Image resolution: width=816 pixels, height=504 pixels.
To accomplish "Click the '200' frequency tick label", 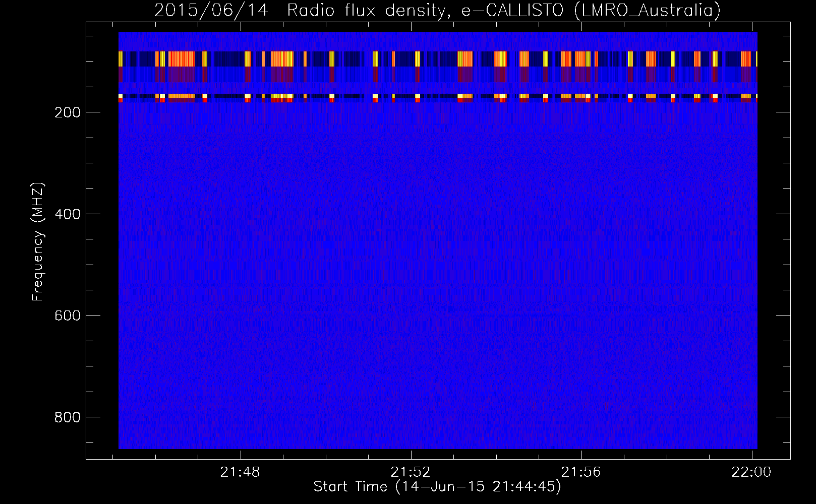I will tap(67, 112).
